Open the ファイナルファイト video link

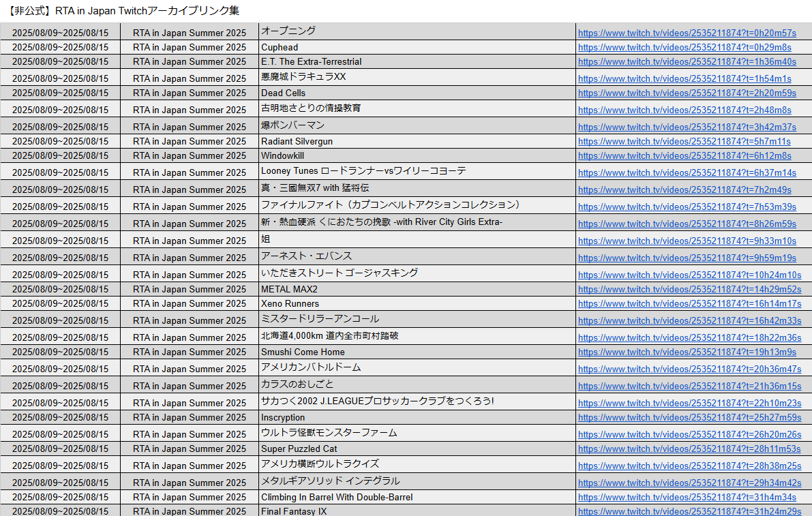pos(687,207)
